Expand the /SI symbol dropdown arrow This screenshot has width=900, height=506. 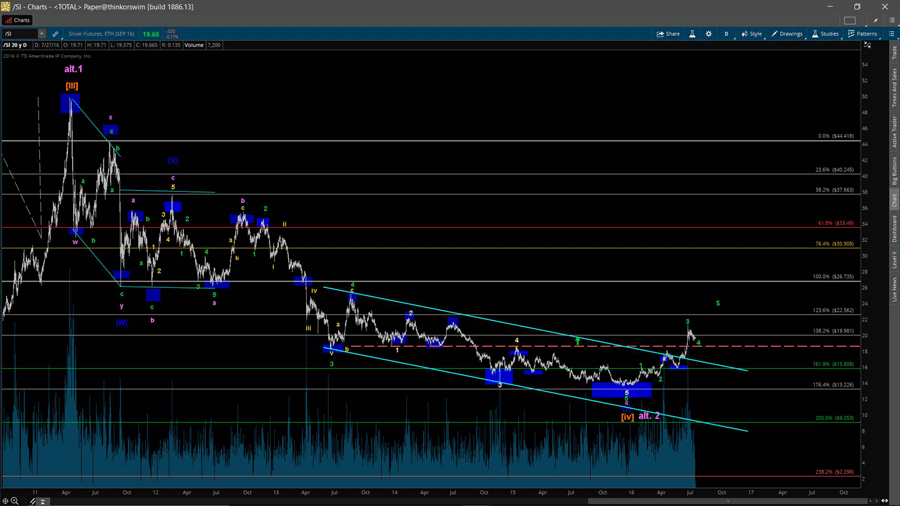(x=42, y=34)
